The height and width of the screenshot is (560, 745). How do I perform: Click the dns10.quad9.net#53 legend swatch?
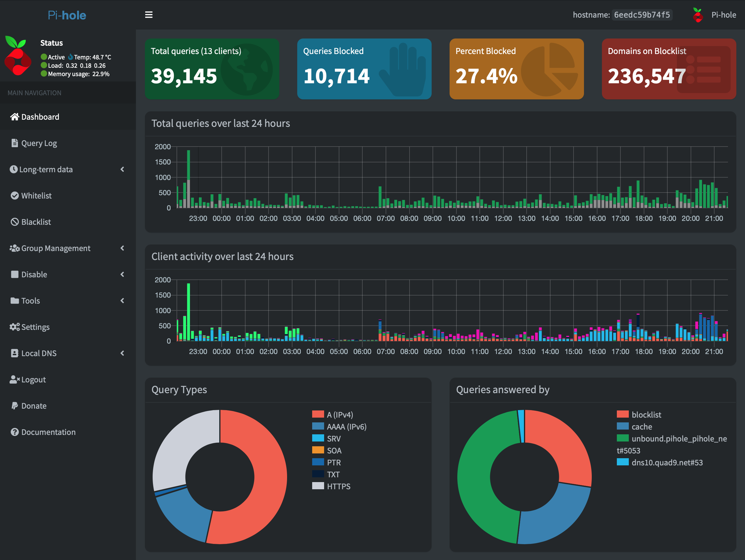pyautogui.click(x=623, y=462)
